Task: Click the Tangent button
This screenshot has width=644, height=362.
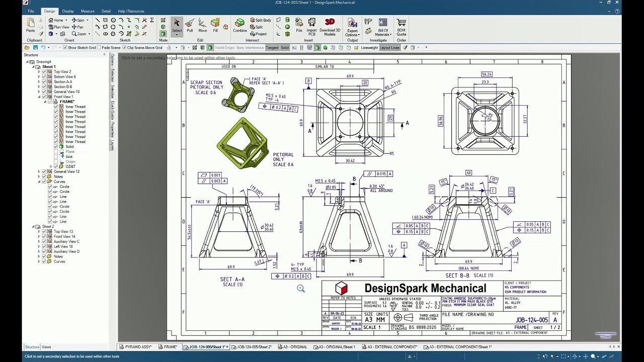Action: click(x=272, y=48)
